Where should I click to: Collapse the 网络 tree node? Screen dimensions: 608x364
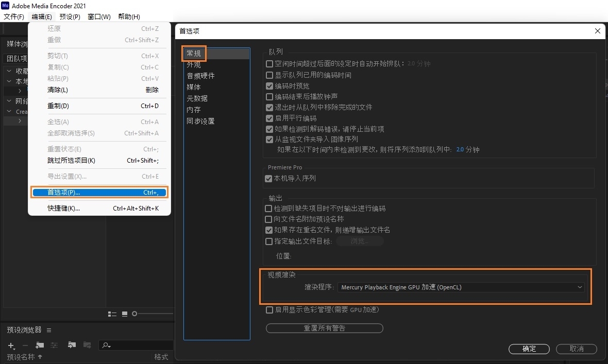pos(9,101)
